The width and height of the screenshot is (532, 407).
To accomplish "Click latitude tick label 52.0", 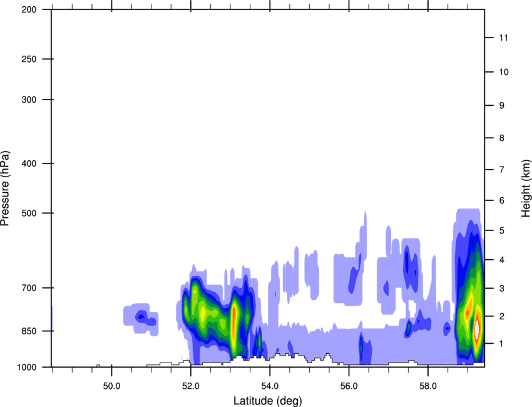I will tap(191, 386).
